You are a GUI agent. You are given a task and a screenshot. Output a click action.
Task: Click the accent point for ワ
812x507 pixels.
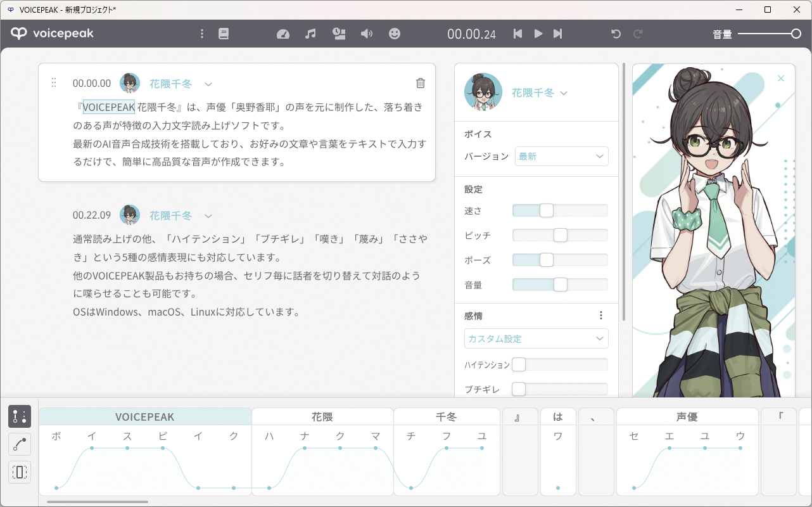(x=558, y=488)
